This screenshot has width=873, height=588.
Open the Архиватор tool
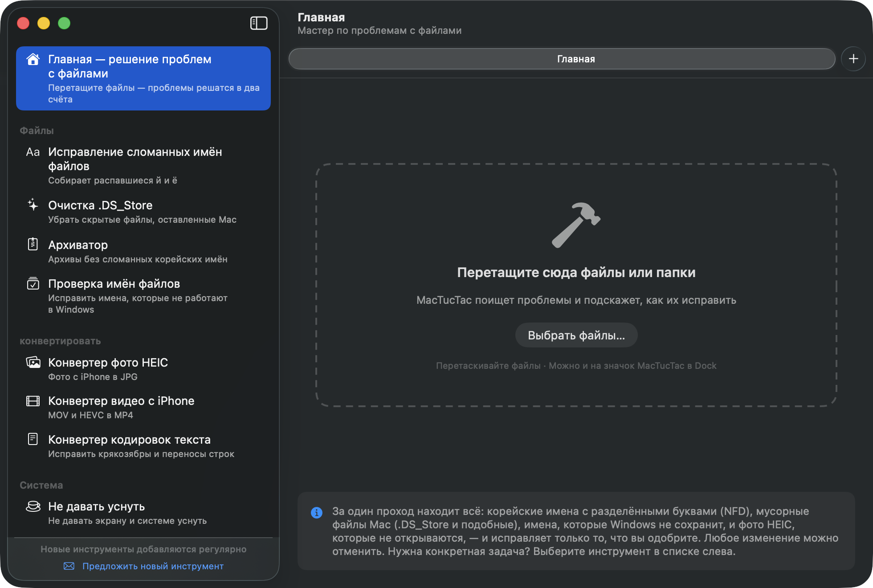[x=143, y=251]
